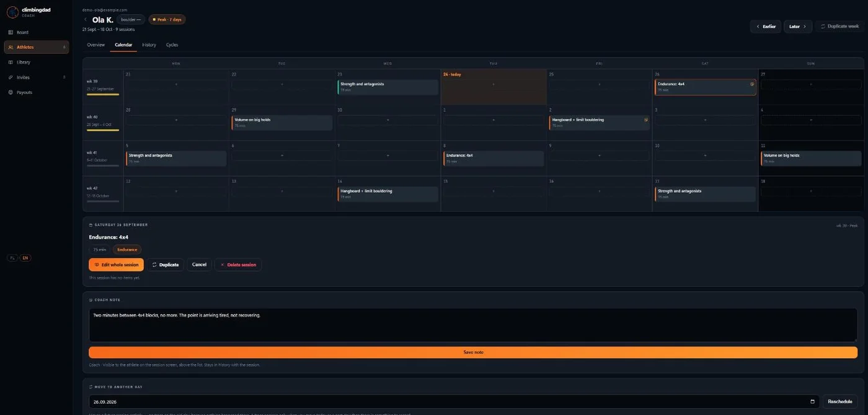The height and width of the screenshot is (415, 868).
Task: Add a session on Wednesday 30
Action: point(387,120)
